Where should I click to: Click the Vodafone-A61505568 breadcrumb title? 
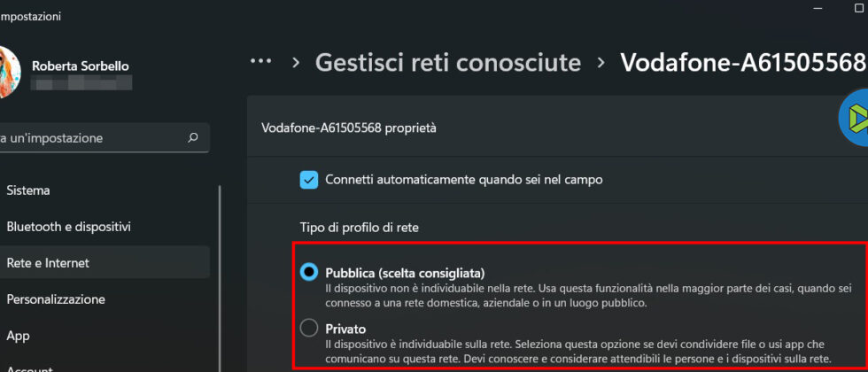(x=743, y=63)
